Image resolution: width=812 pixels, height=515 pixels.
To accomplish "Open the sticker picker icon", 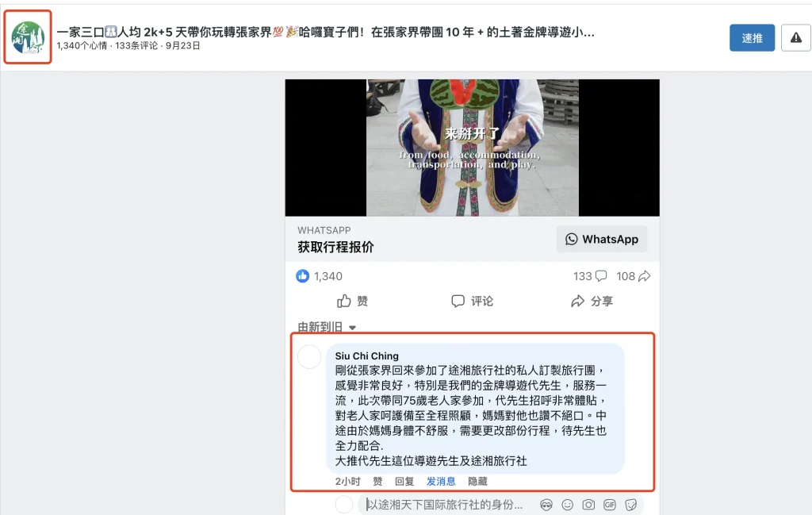I will click(630, 505).
